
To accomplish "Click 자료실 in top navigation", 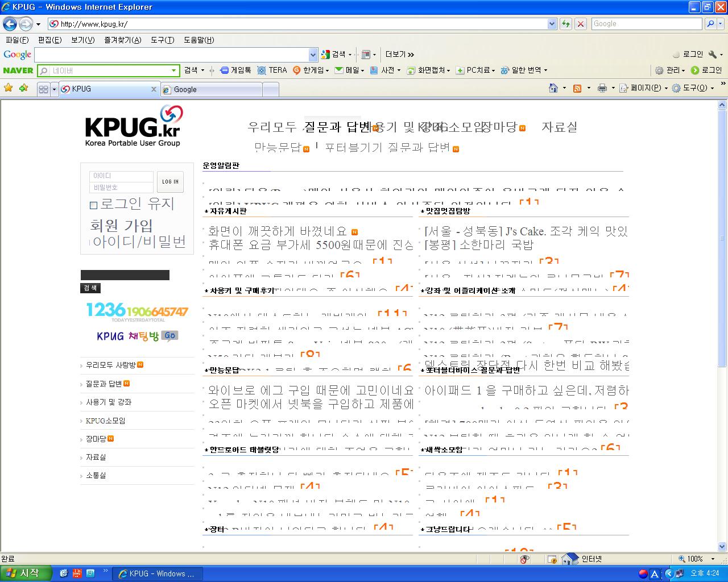I will point(559,127).
